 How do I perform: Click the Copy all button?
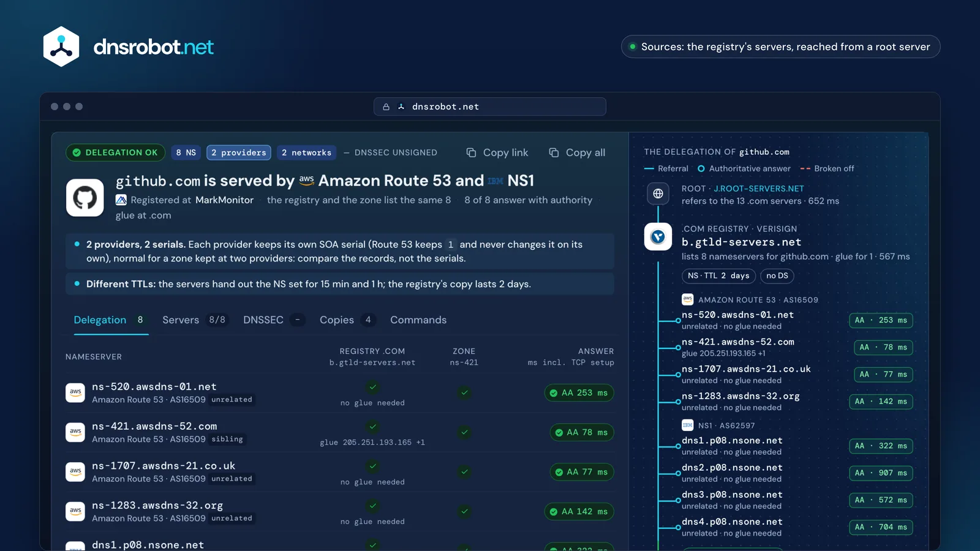577,152
